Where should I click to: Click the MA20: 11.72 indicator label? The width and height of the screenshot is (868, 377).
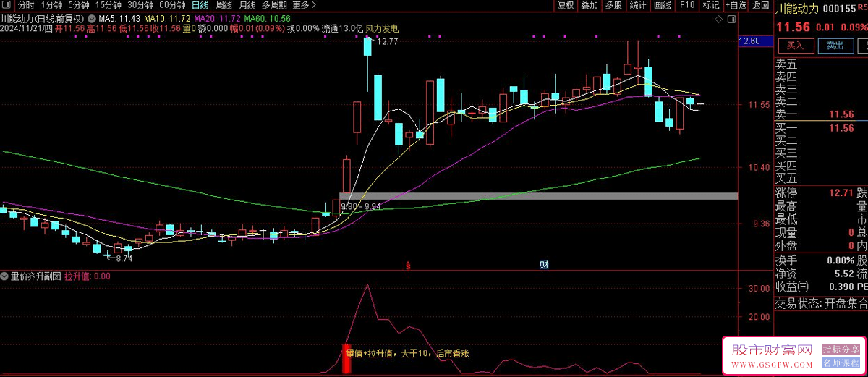click(x=218, y=18)
